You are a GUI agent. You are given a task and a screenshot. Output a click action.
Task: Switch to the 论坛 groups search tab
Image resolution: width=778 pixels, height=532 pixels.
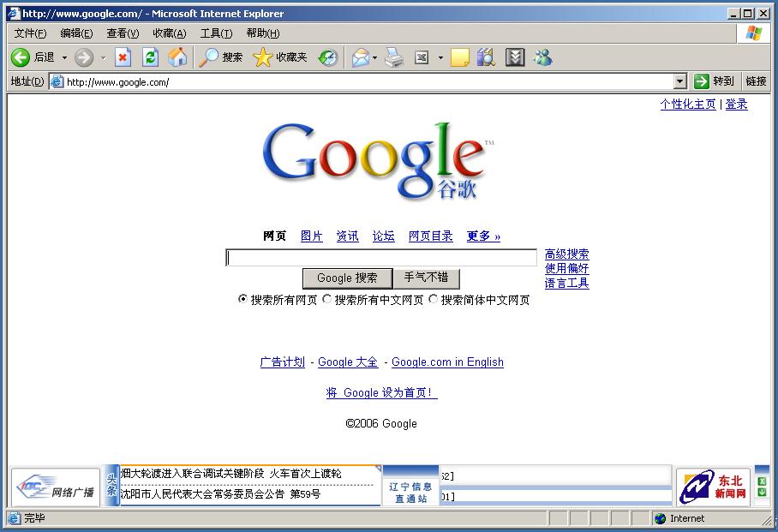(x=384, y=236)
